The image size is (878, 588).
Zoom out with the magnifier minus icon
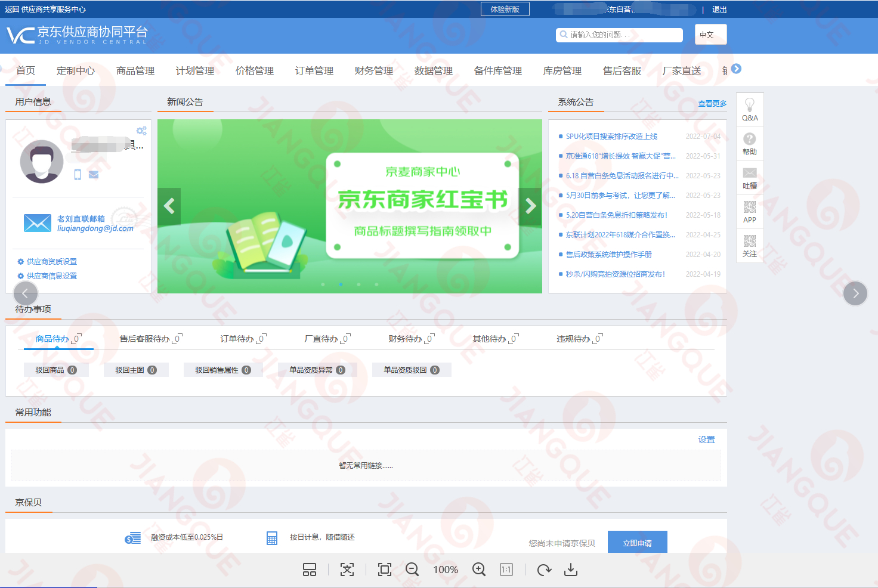412,570
